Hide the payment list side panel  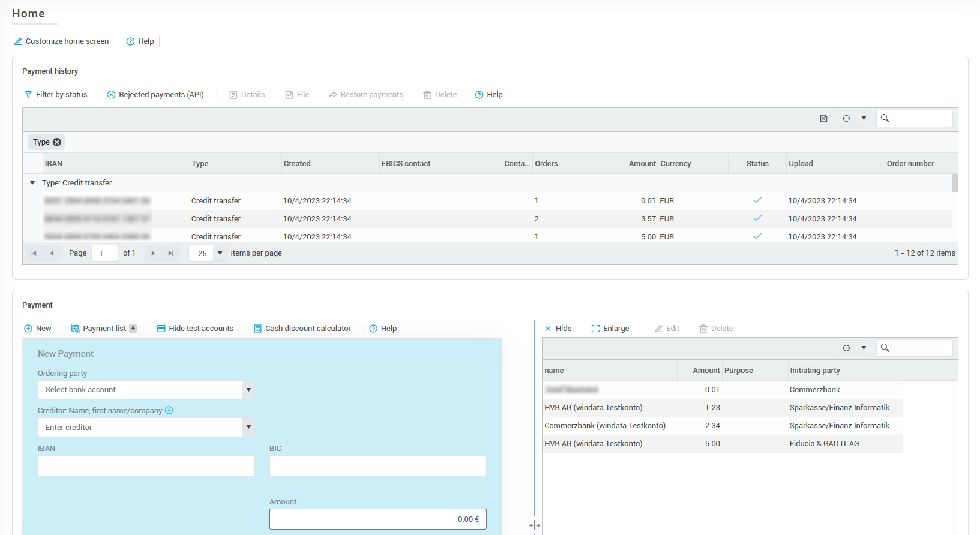click(558, 329)
